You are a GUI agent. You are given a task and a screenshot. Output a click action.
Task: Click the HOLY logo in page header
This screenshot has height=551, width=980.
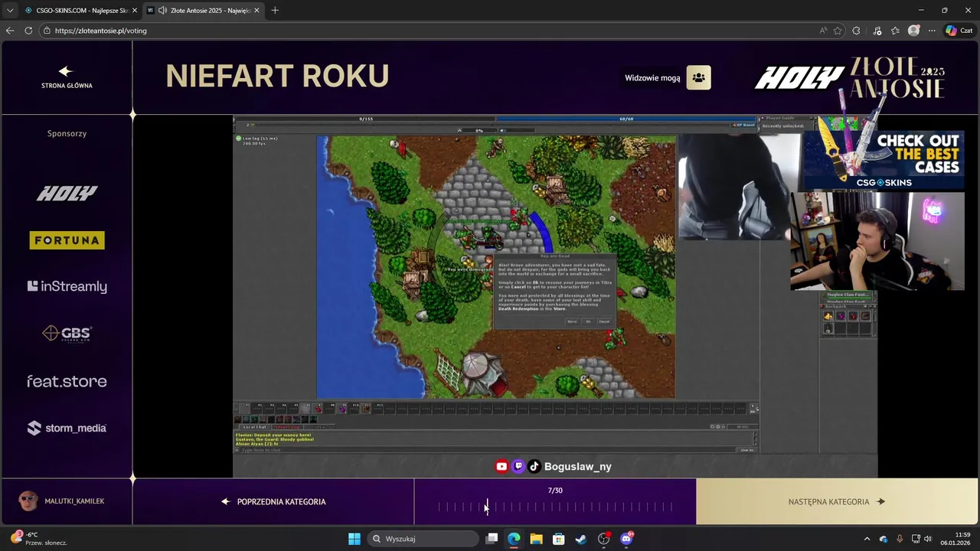click(x=799, y=77)
